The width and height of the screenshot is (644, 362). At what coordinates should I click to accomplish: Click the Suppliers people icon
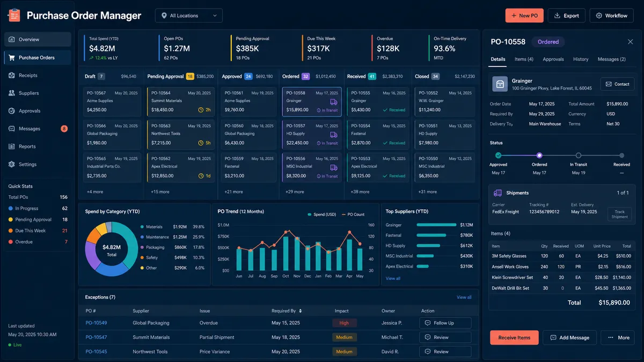point(11,93)
